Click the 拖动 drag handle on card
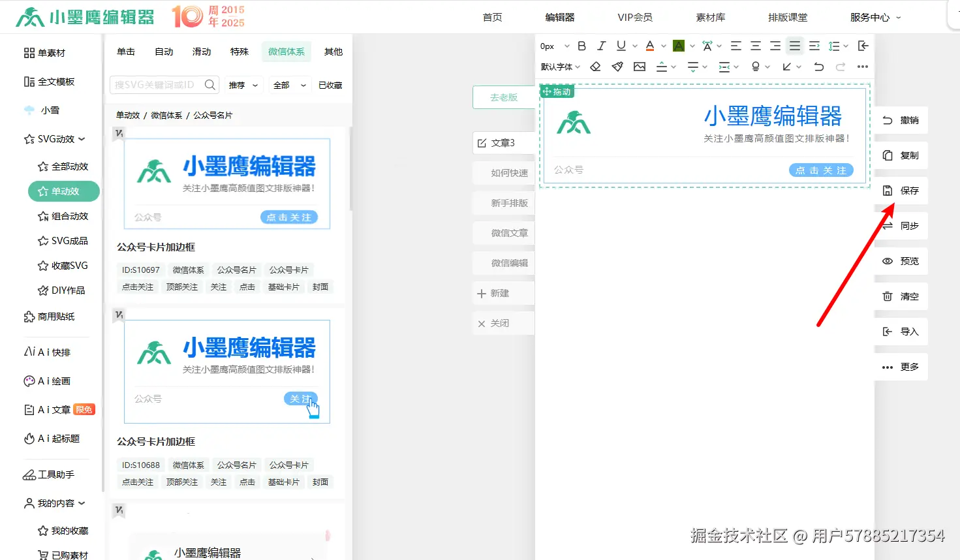The height and width of the screenshot is (560, 960). pyautogui.click(x=557, y=92)
